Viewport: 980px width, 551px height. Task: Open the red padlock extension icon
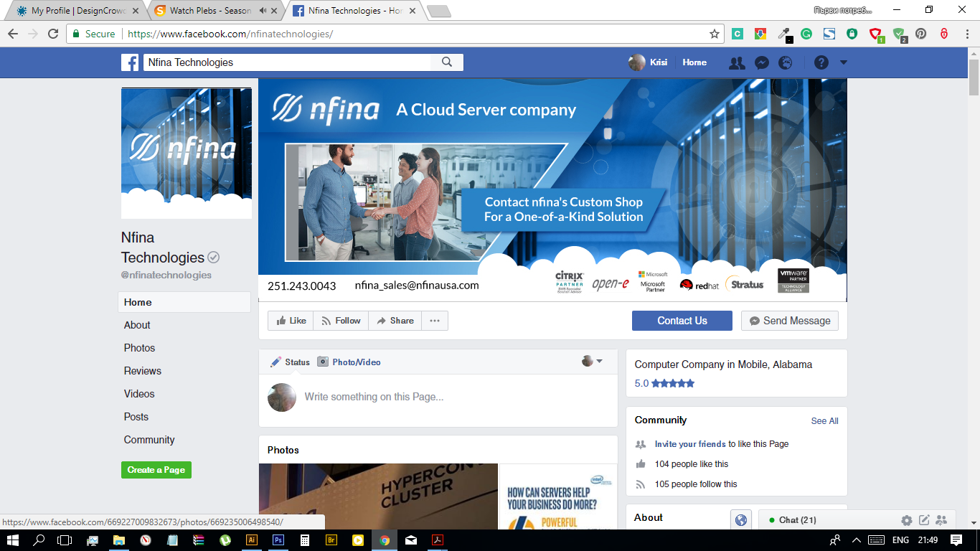pyautogui.click(x=944, y=34)
